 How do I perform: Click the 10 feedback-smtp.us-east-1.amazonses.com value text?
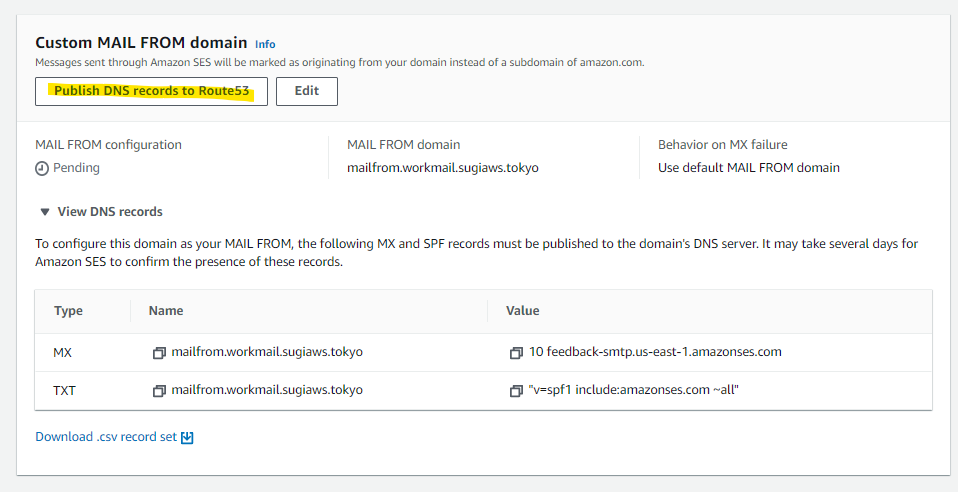656,352
